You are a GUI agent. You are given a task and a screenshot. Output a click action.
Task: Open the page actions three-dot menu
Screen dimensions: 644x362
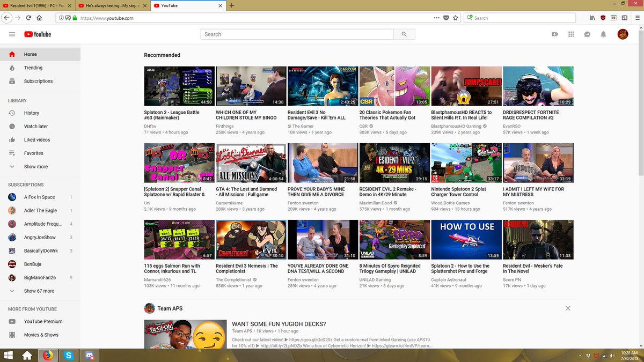coord(436,18)
